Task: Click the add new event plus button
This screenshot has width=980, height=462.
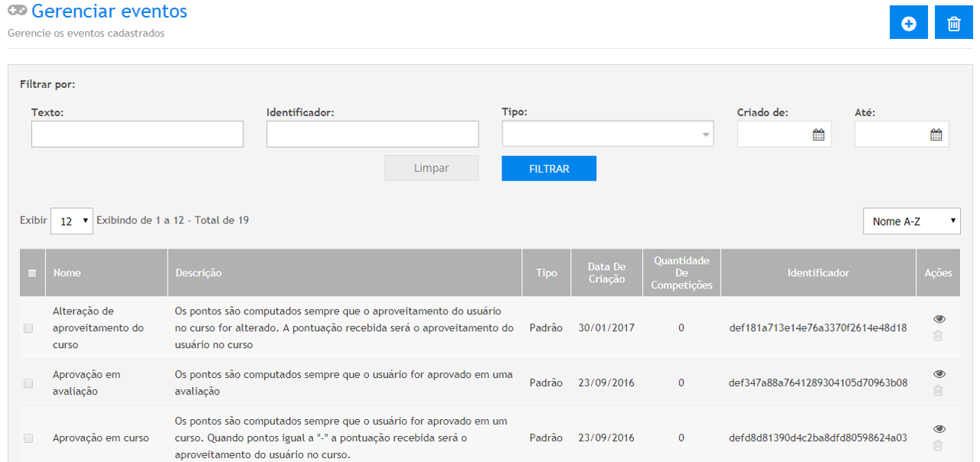Action: point(909,23)
